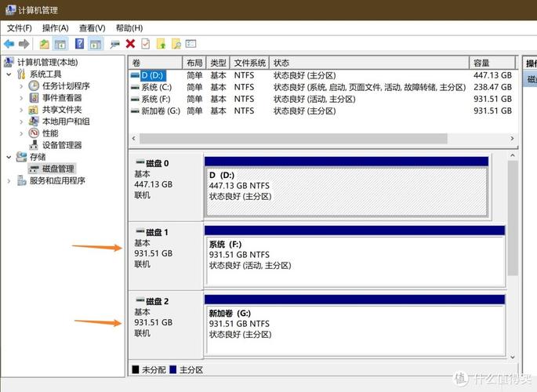Click the 系统工具 tools icon

pos(21,74)
